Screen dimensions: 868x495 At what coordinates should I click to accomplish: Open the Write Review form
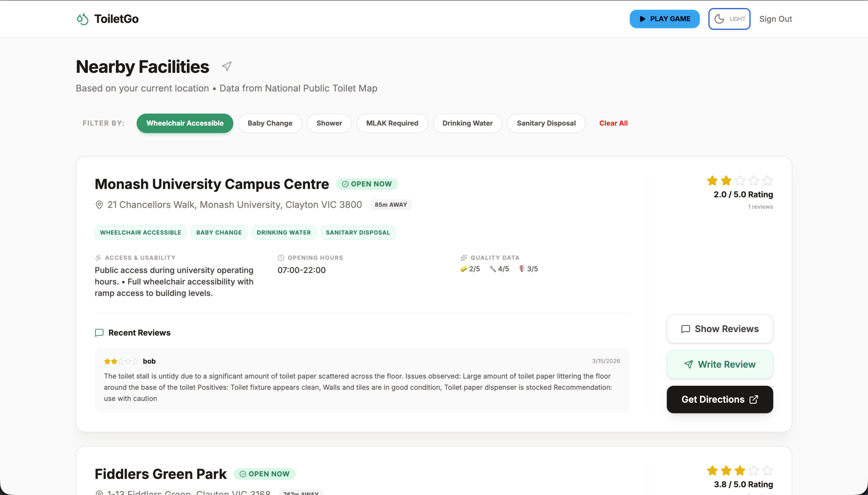pos(719,364)
